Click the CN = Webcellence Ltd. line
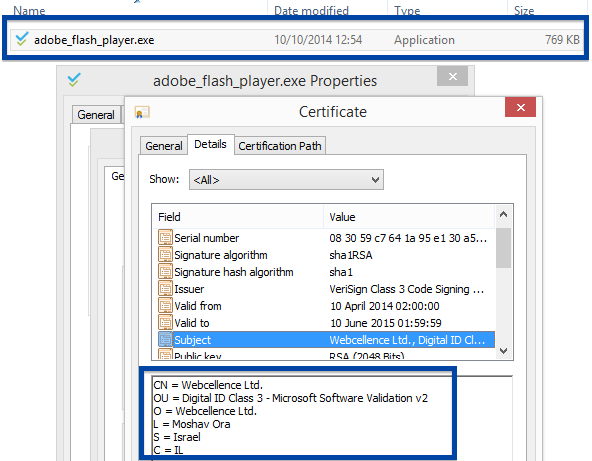The image size is (592, 461). pos(208,385)
